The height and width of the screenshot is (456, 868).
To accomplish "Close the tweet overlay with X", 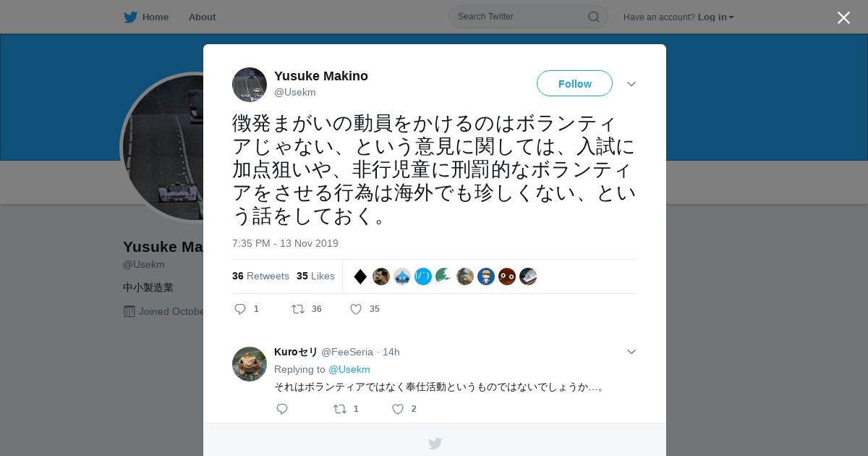I will click(843, 17).
